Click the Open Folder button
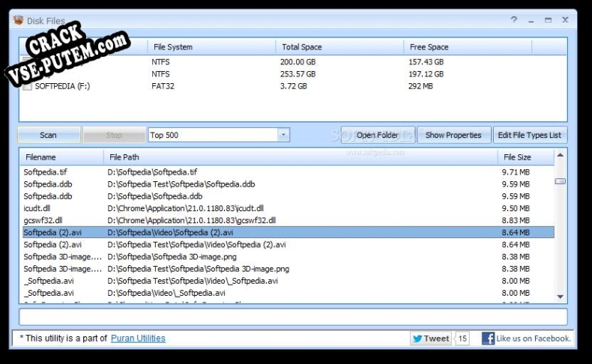Screen dimensions: 592x364 [378, 135]
